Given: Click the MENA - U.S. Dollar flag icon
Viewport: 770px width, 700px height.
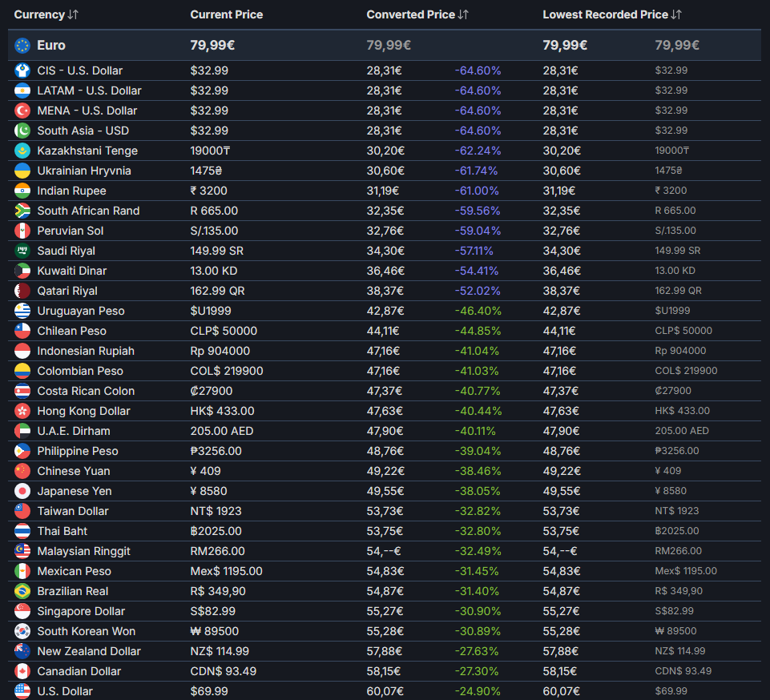Looking at the screenshot, I should click(22, 111).
